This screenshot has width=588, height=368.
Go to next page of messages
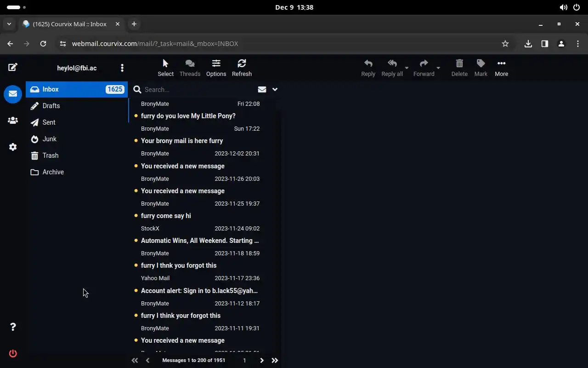tap(262, 360)
